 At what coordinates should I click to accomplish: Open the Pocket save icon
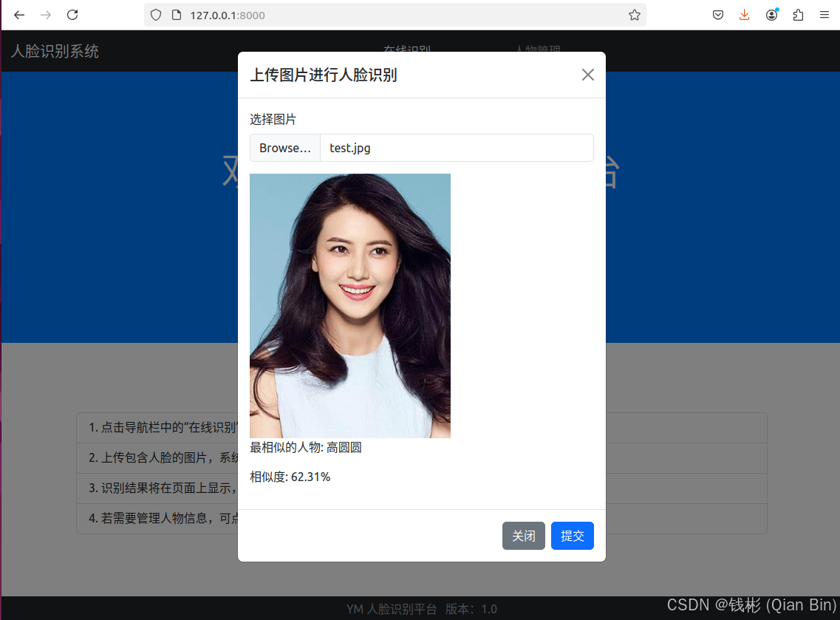(x=718, y=15)
